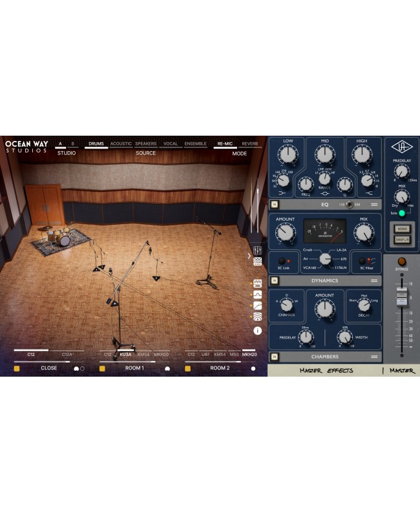Click the high shelf filter shape icon

[369, 193]
